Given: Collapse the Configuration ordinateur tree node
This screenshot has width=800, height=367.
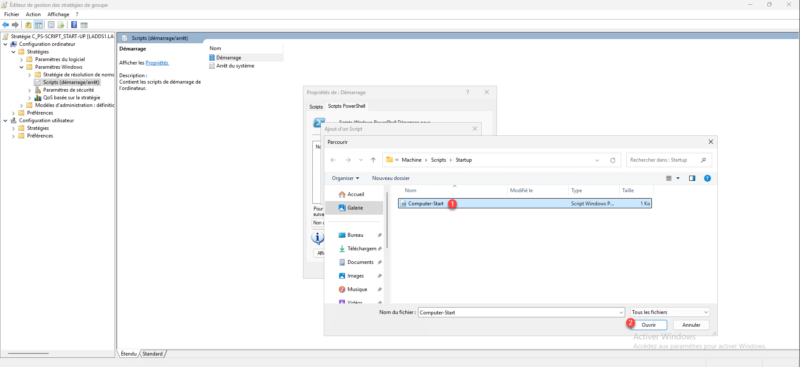Looking at the screenshot, I should pyautogui.click(x=6, y=44).
